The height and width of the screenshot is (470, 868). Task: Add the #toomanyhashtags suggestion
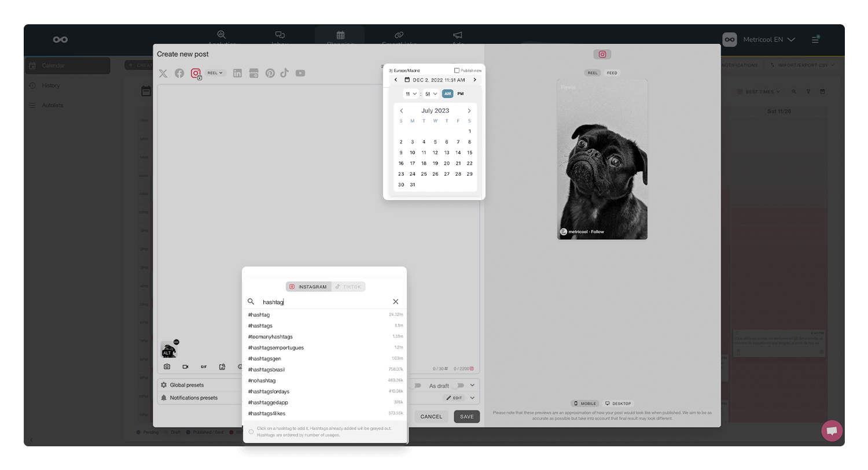point(325,336)
